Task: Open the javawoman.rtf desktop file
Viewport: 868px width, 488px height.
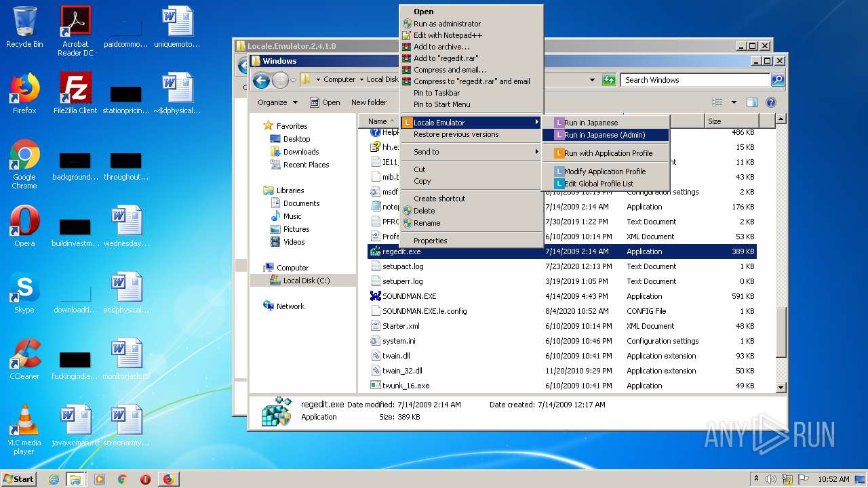Action: pos(75,425)
